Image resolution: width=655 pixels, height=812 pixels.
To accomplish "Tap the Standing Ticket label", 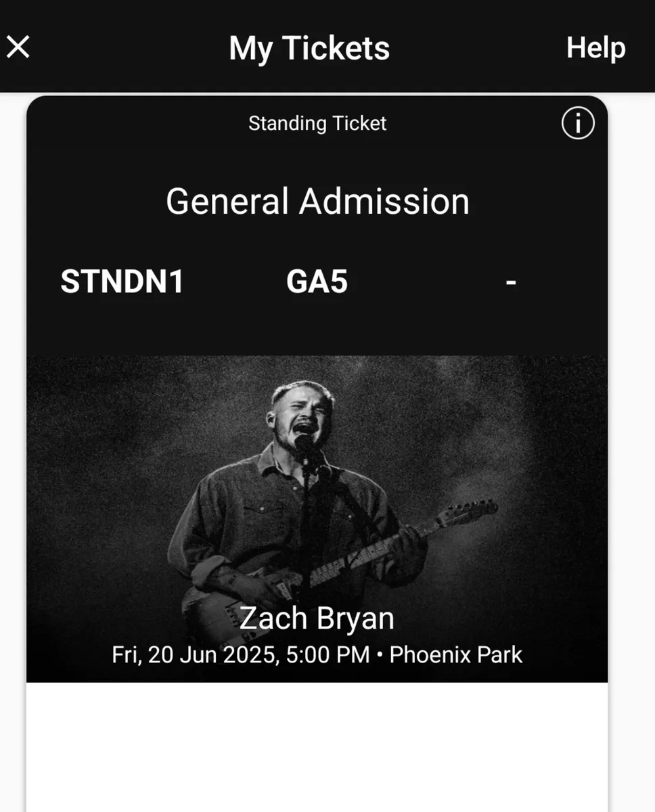I will [317, 123].
